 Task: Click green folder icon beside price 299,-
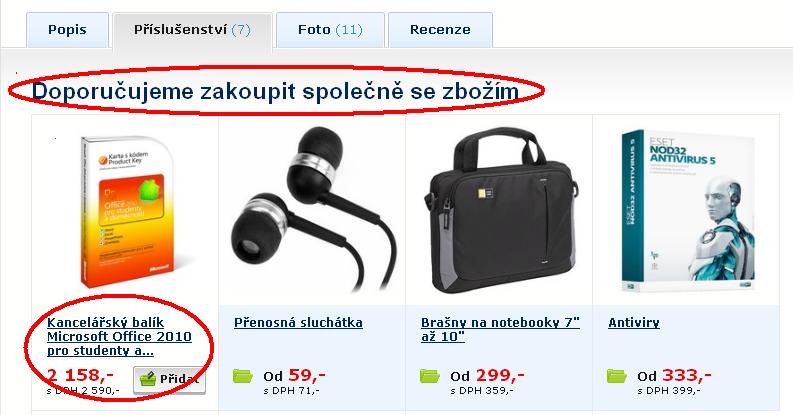coord(429,376)
